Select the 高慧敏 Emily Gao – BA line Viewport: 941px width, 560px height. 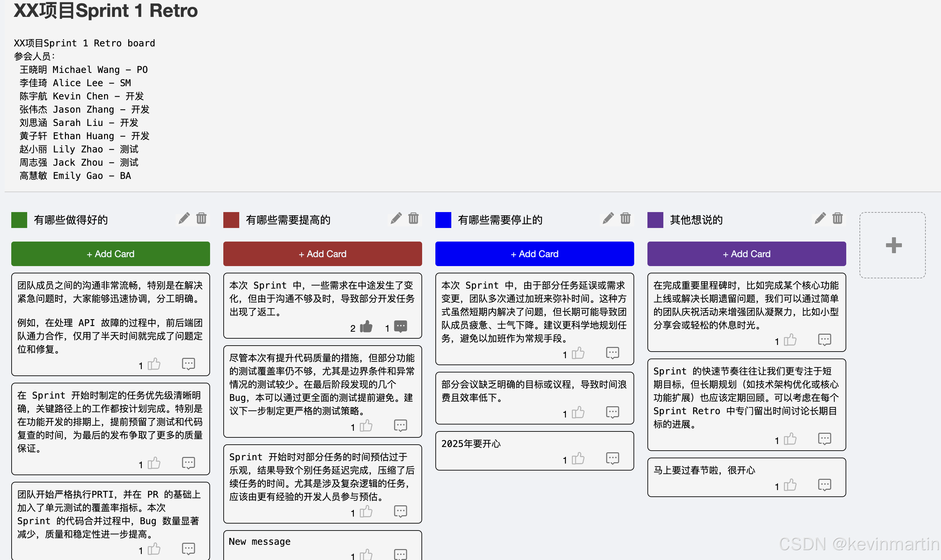76,176
